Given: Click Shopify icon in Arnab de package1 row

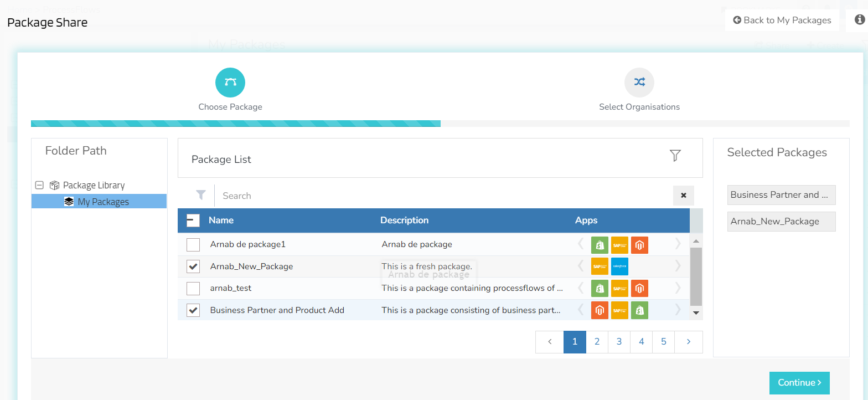Looking at the screenshot, I should [600, 244].
